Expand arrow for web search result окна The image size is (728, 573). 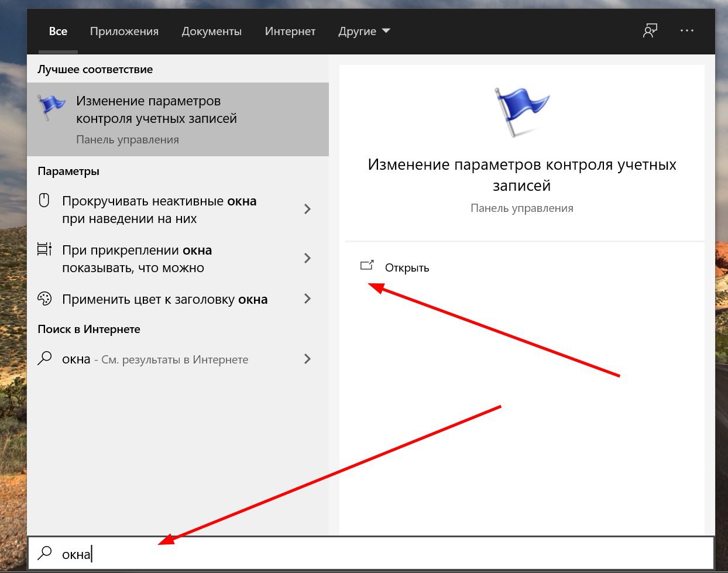[307, 359]
